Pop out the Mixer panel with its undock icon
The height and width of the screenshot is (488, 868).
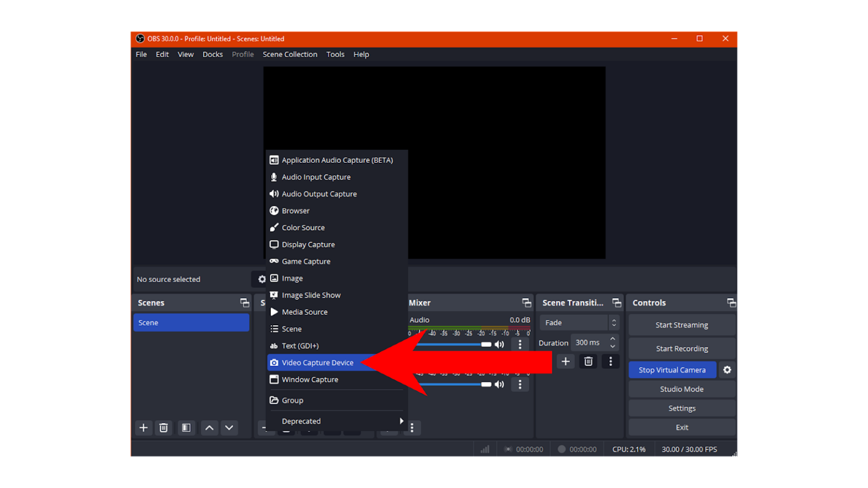(526, 302)
